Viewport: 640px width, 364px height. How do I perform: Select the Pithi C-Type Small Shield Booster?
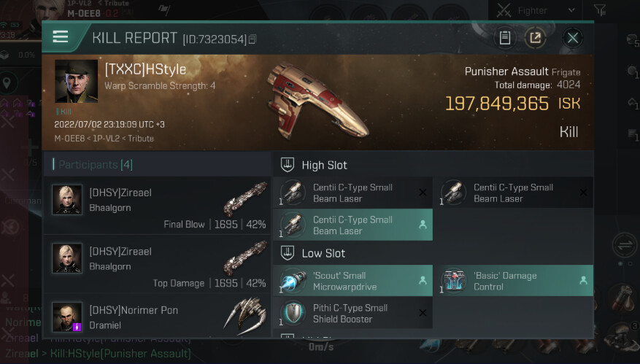(352, 313)
